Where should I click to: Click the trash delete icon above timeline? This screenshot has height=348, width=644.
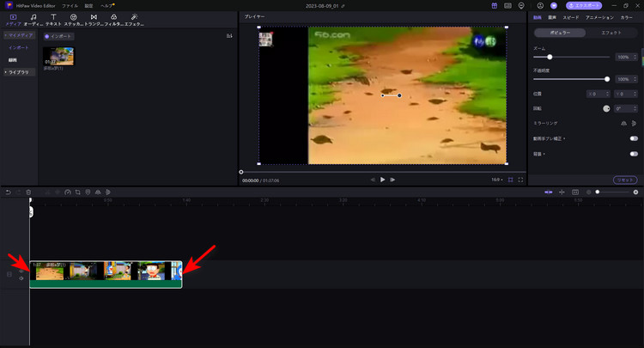28,192
